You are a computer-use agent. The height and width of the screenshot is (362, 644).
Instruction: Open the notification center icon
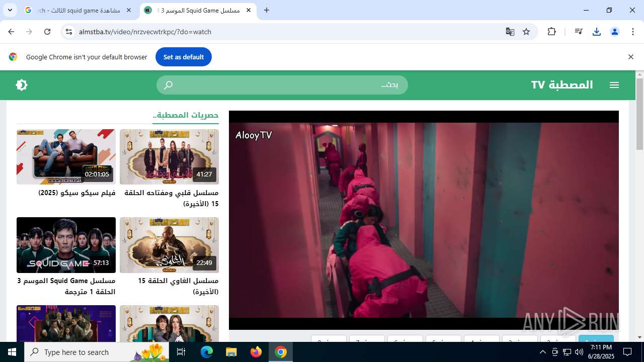[x=627, y=352]
